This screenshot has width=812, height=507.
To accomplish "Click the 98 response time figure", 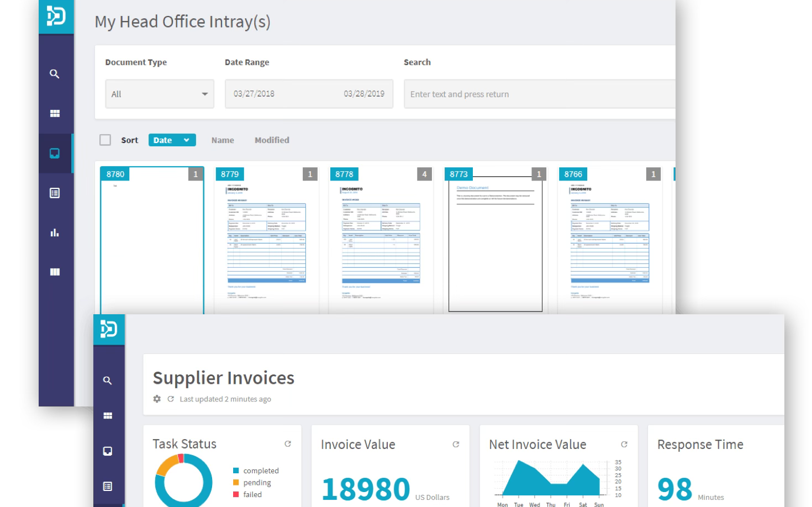I will click(x=674, y=489).
